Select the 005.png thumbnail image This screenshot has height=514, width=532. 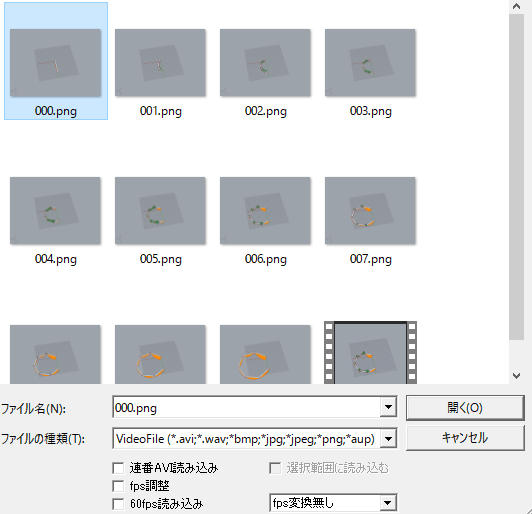[160, 211]
